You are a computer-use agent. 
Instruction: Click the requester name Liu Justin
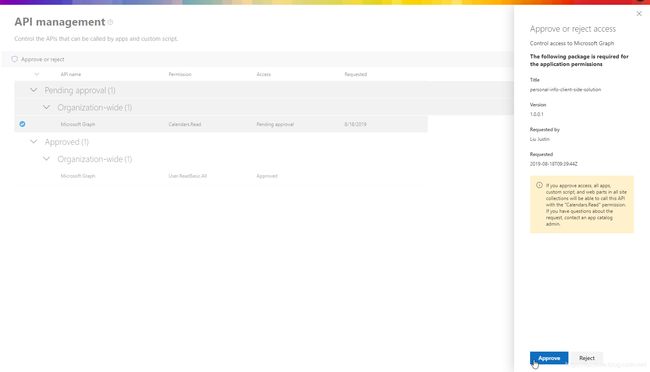[x=540, y=139]
